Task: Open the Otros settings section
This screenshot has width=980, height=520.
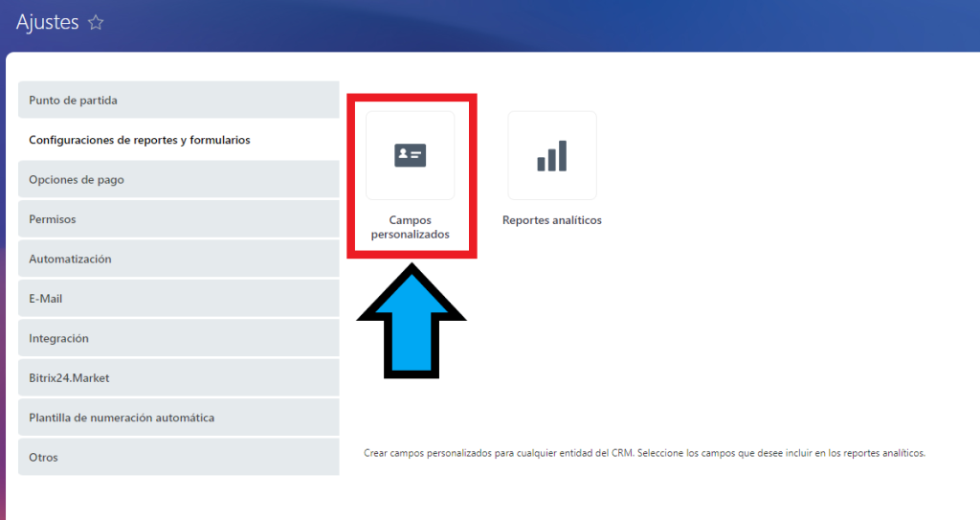Action: [178, 458]
